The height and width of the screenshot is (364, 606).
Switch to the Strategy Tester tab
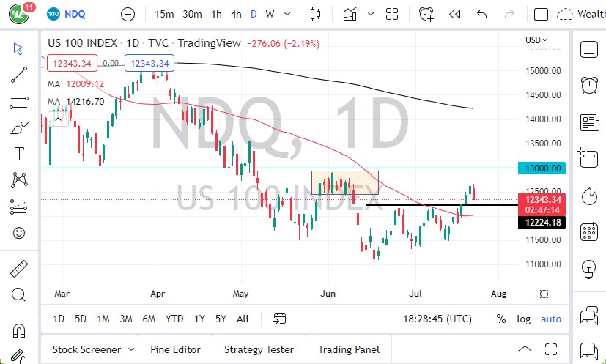point(259,349)
